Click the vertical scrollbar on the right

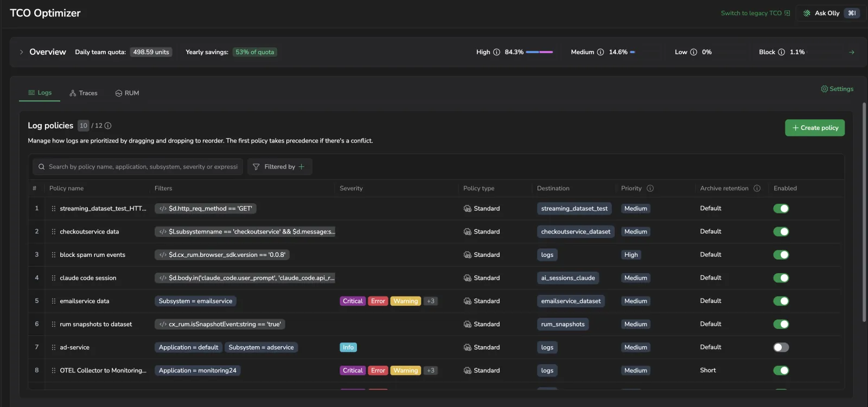click(864, 212)
